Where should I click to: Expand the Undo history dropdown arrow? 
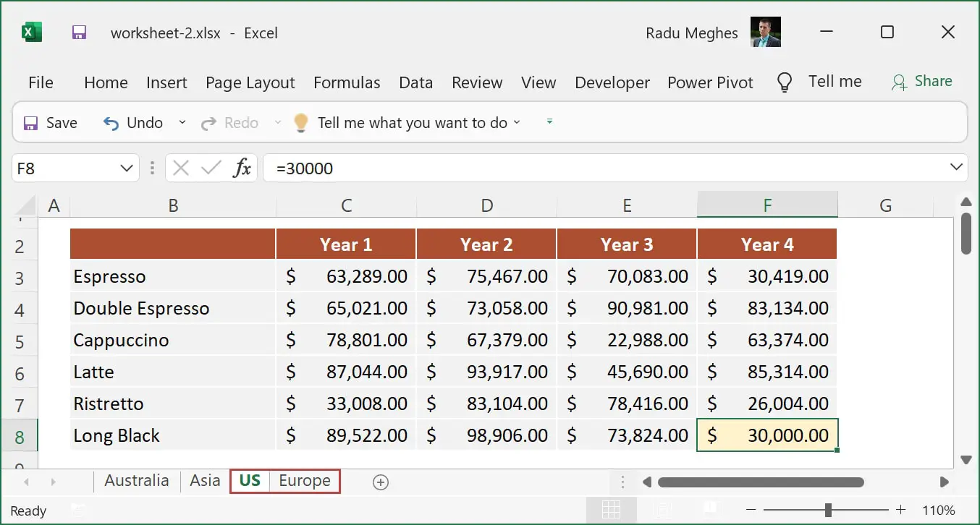[182, 122]
